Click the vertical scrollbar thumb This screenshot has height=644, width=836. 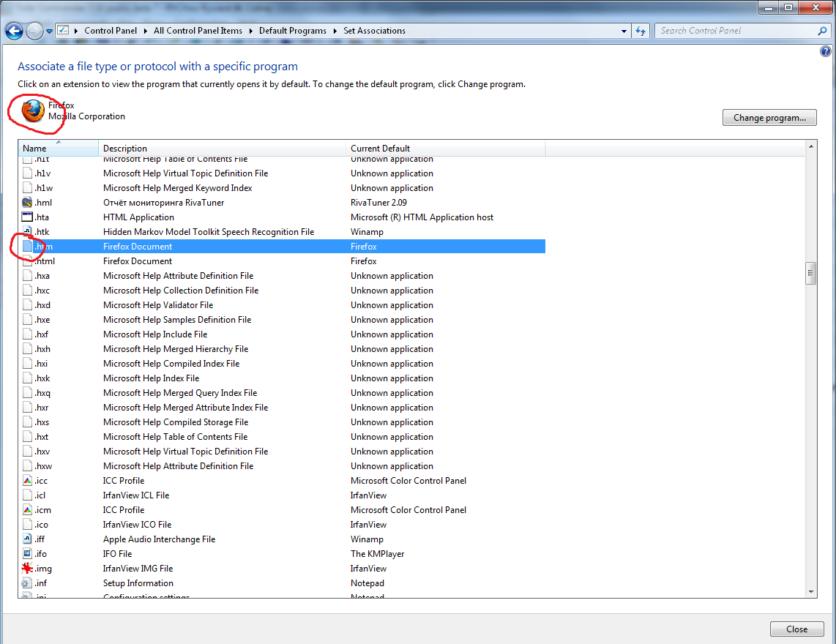tap(810, 274)
